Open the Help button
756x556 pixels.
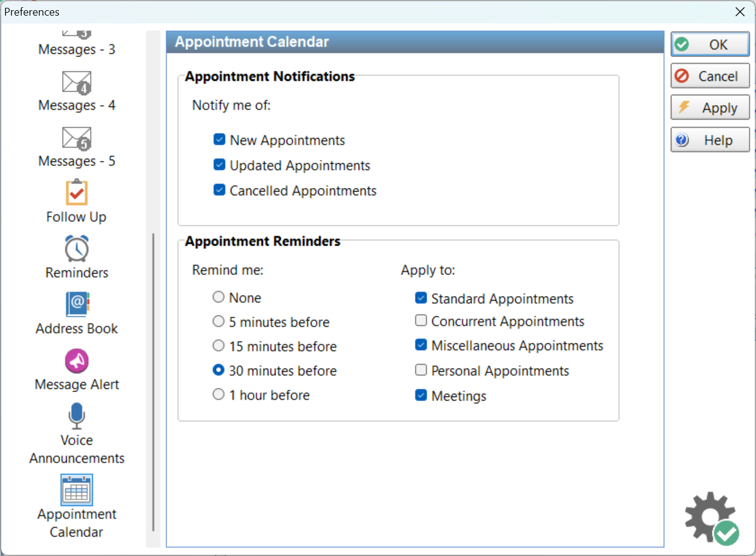click(x=710, y=140)
